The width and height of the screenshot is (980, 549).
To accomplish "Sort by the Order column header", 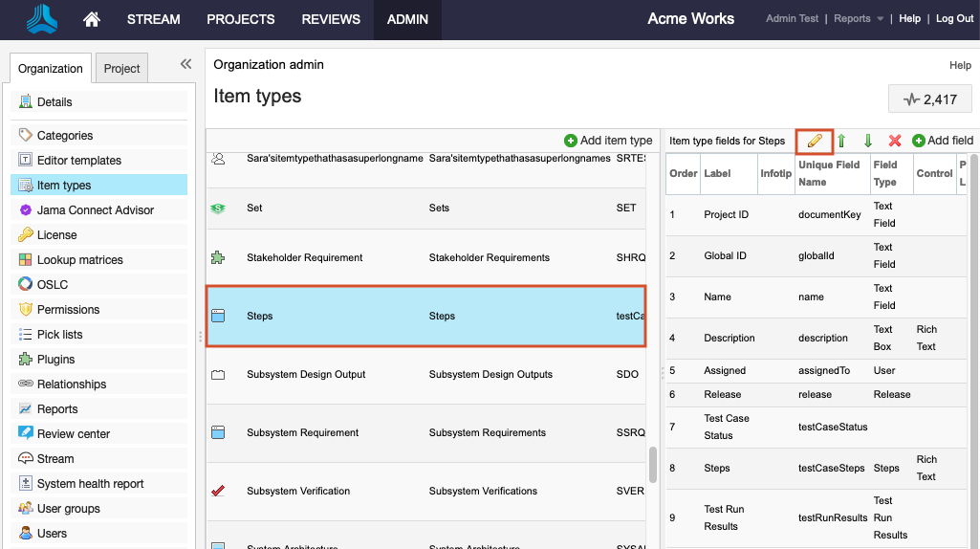I will (x=683, y=173).
